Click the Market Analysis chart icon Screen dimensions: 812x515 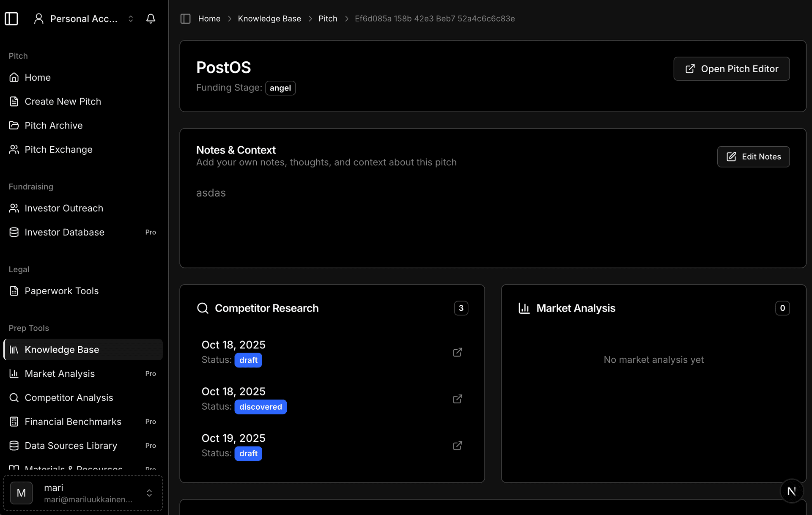pos(524,308)
